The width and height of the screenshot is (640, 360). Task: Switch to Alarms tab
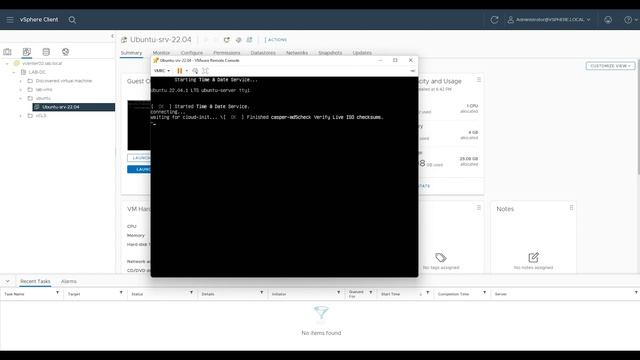pos(69,281)
